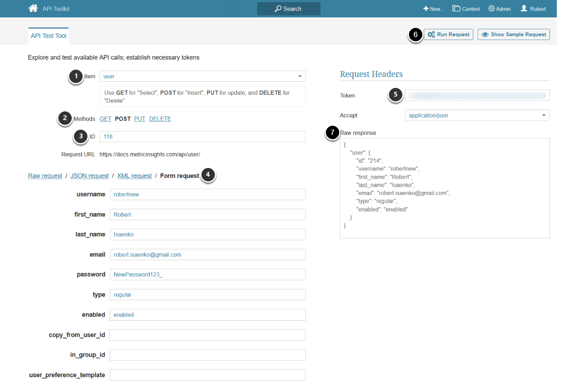Focus the Token input field
The height and width of the screenshot is (392, 569).
coord(477,95)
